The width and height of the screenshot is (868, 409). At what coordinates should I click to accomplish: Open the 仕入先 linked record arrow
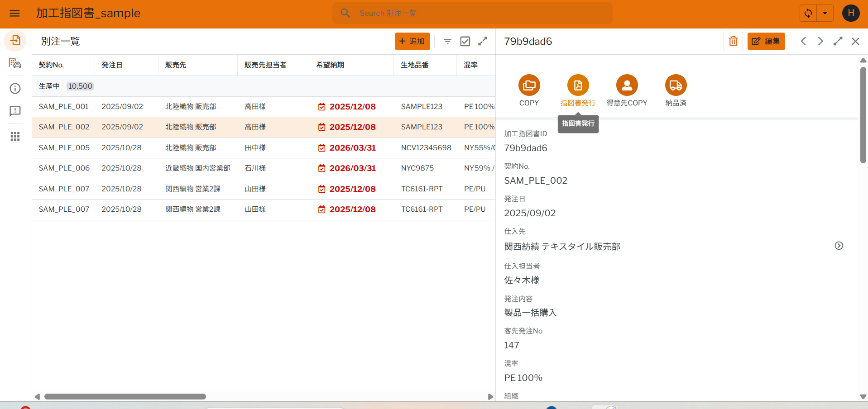pyautogui.click(x=839, y=246)
